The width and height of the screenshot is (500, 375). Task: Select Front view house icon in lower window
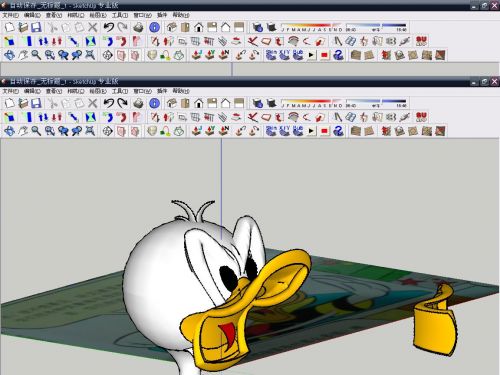pyautogui.click(x=199, y=103)
